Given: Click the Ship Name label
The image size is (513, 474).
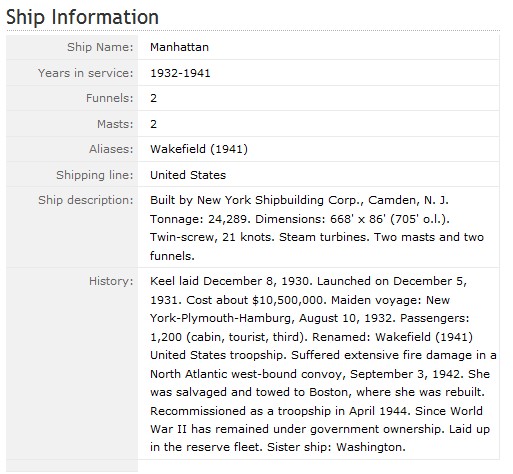Looking at the screenshot, I should coord(100,47).
